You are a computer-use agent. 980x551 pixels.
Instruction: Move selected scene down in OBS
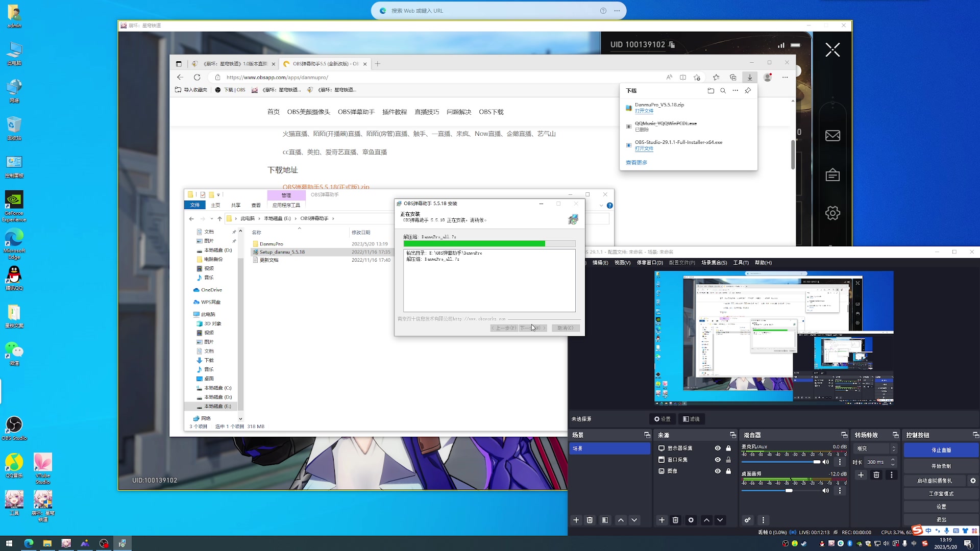coord(634,520)
